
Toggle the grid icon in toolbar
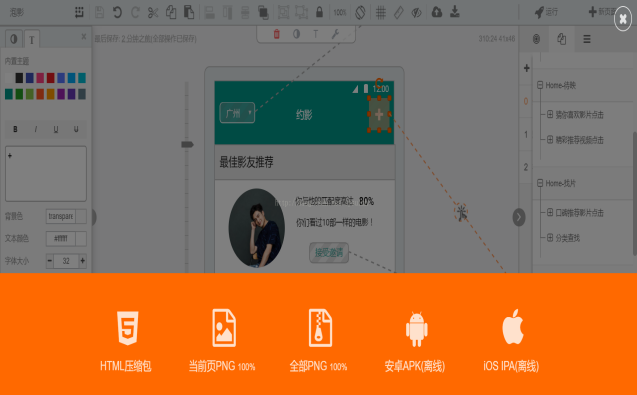(381, 13)
